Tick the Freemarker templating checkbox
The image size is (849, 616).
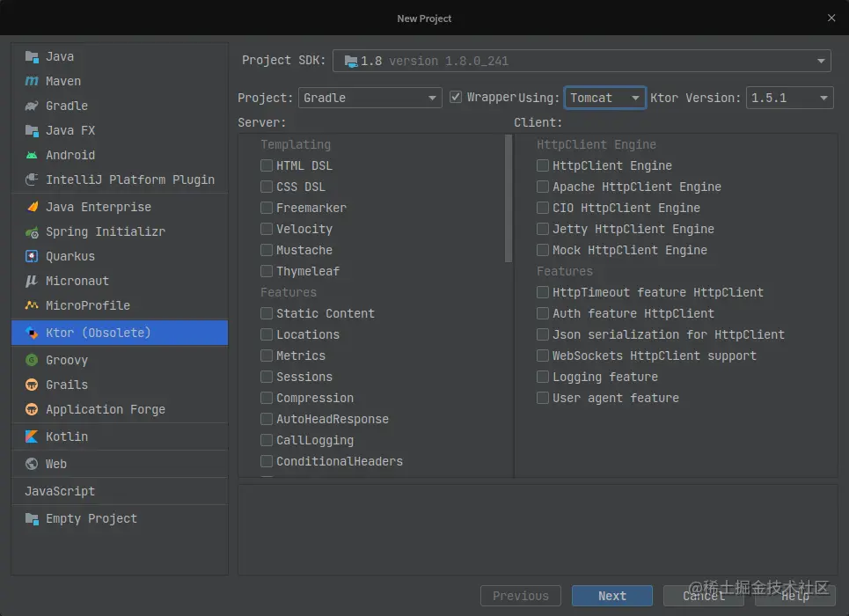(x=267, y=208)
